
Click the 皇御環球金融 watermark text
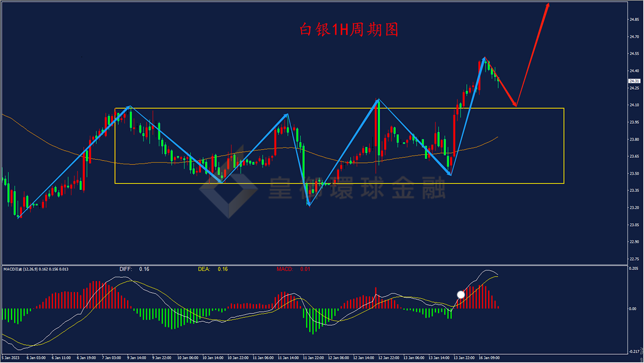357,188
